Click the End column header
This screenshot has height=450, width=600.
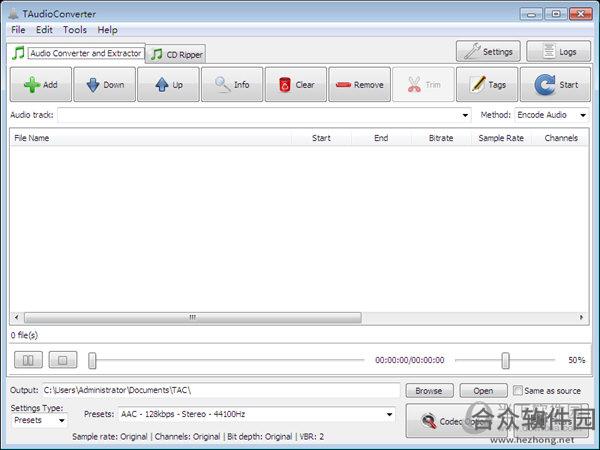point(381,138)
